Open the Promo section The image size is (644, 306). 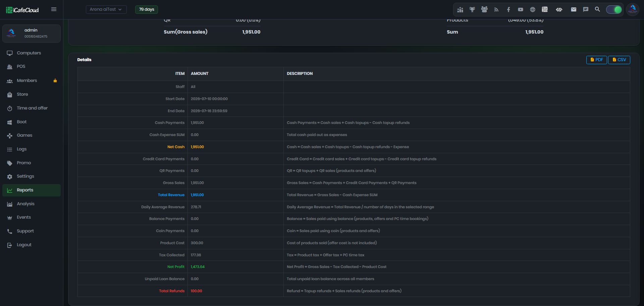(x=32, y=163)
